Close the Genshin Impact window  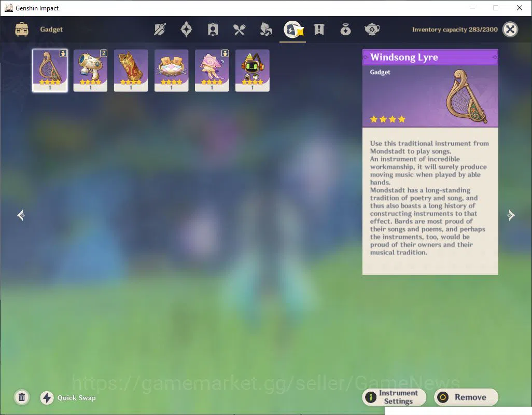520,8
